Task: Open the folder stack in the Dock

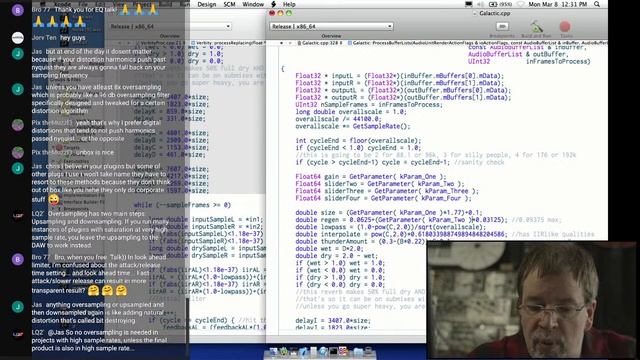Action: coord(358,351)
